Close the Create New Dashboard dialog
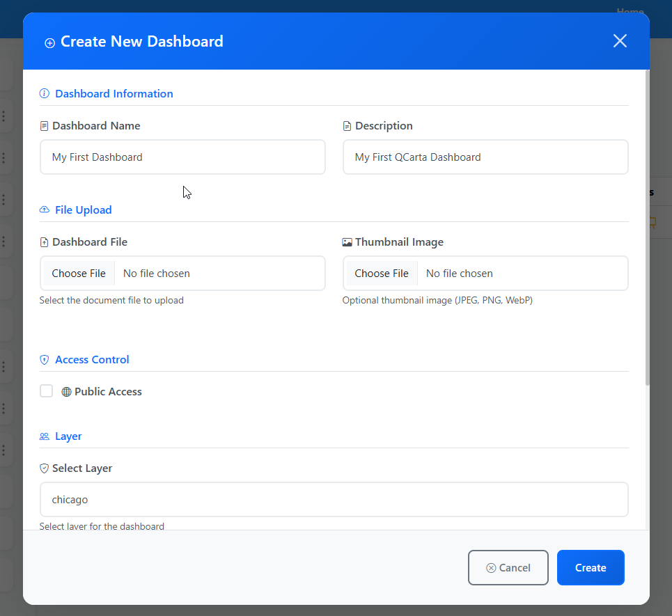This screenshot has width=672, height=616. tap(620, 41)
